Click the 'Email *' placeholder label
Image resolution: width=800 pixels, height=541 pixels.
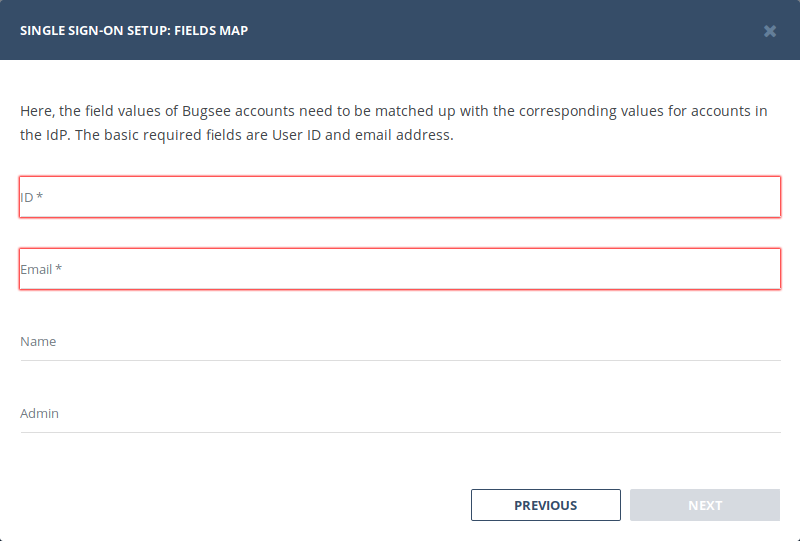41,269
